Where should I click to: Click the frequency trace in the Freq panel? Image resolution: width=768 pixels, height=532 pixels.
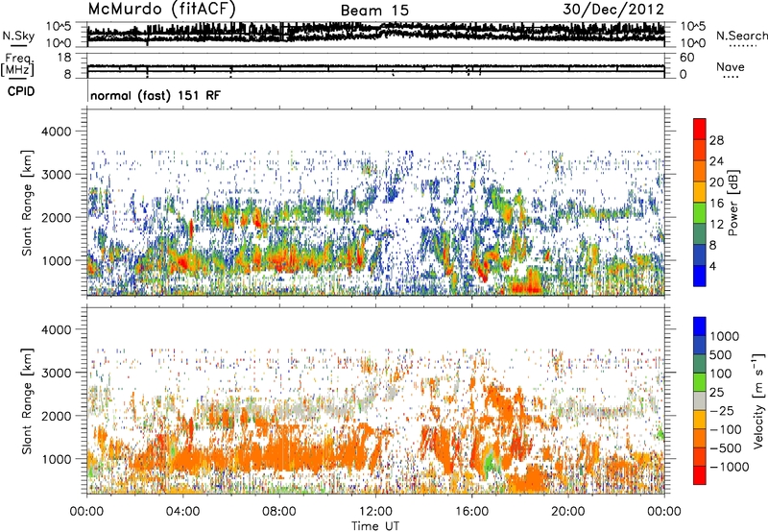click(x=375, y=66)
